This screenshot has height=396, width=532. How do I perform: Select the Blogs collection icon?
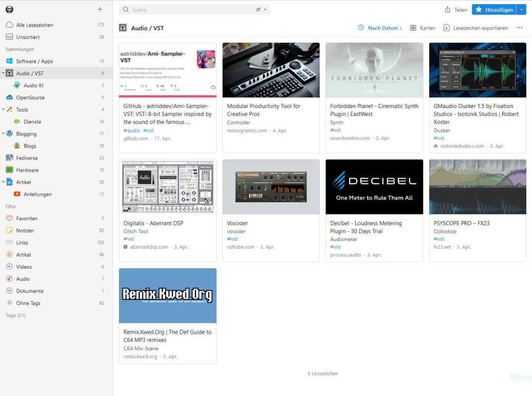[x=17, y=146]
